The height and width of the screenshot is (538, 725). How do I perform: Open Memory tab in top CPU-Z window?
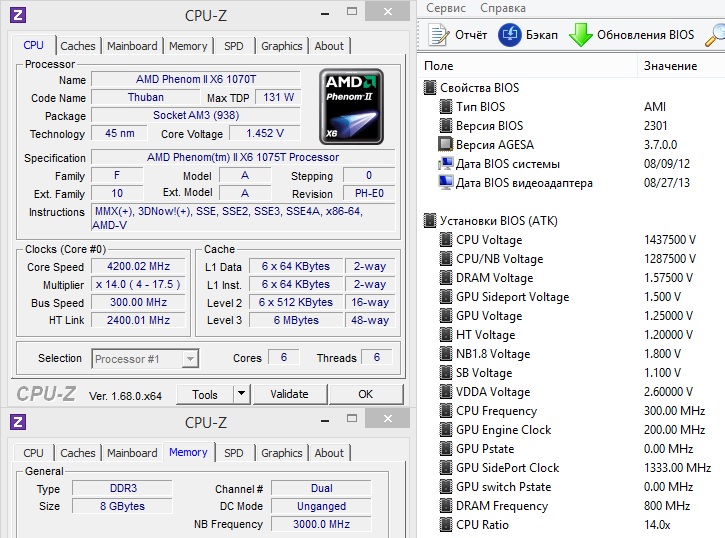pyautogui.click(x=188, y=46)
